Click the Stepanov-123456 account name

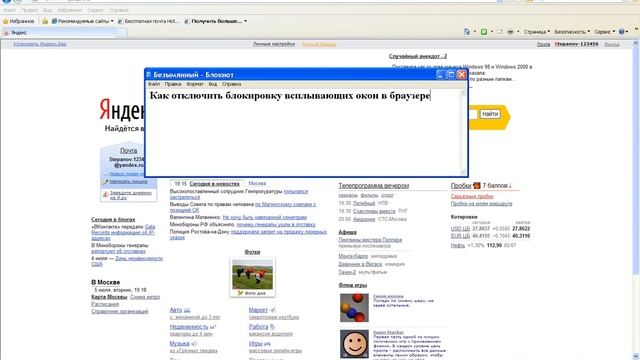(576, 44)
